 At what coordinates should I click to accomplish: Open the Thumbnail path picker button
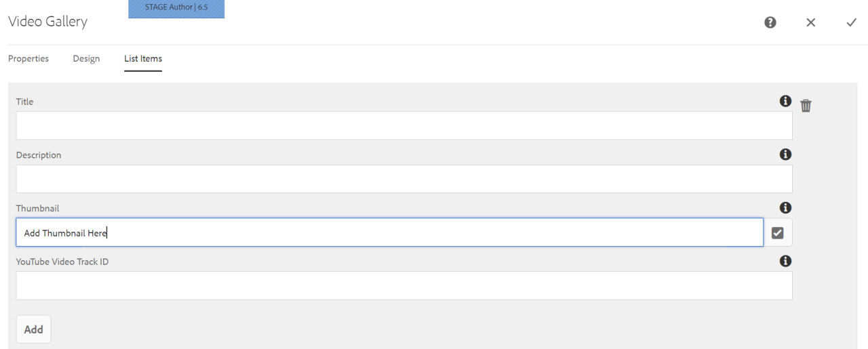pyautogui.click(x=778, y=232)
